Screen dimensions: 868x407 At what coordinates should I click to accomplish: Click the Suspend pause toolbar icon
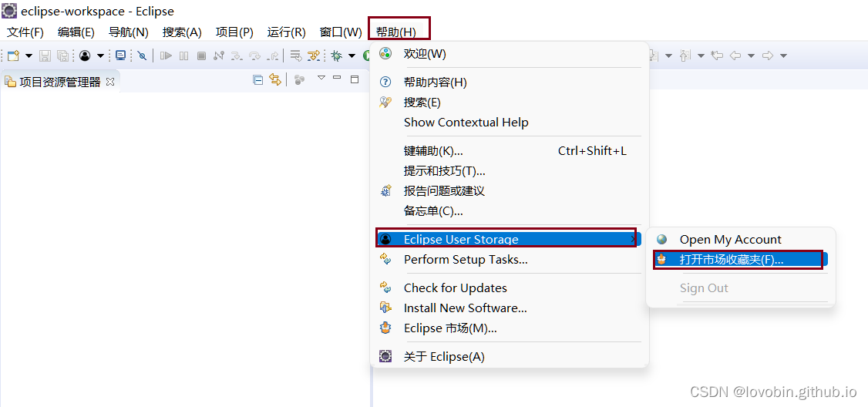[183, 55]
